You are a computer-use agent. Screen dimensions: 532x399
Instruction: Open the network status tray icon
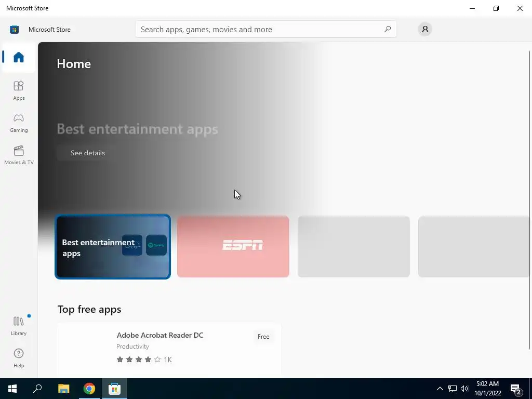click(x=453, y=389)
